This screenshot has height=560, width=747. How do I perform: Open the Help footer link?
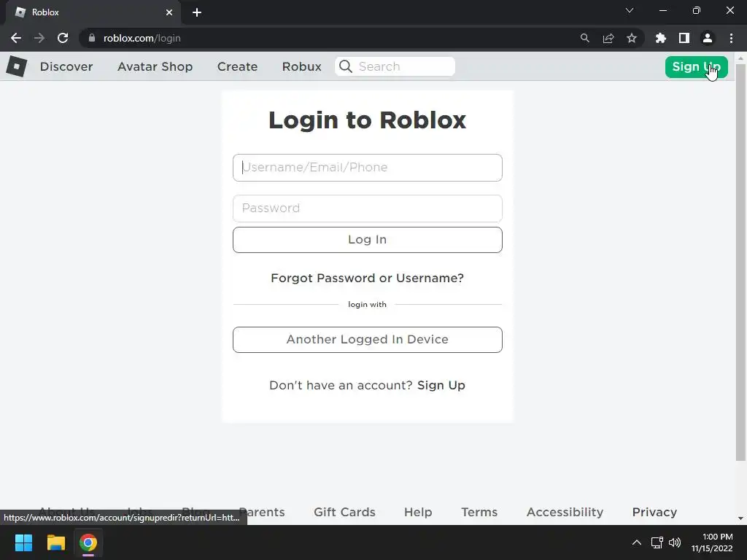pos(418,512)
